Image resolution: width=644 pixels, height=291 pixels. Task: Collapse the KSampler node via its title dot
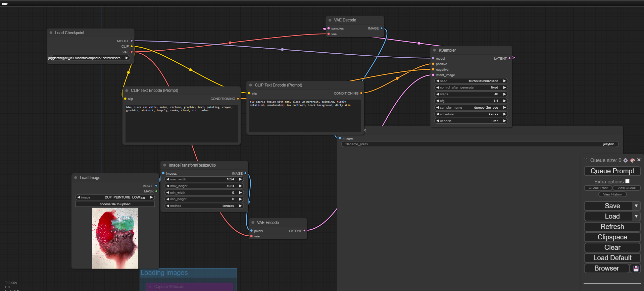click(x=435, y=50)
